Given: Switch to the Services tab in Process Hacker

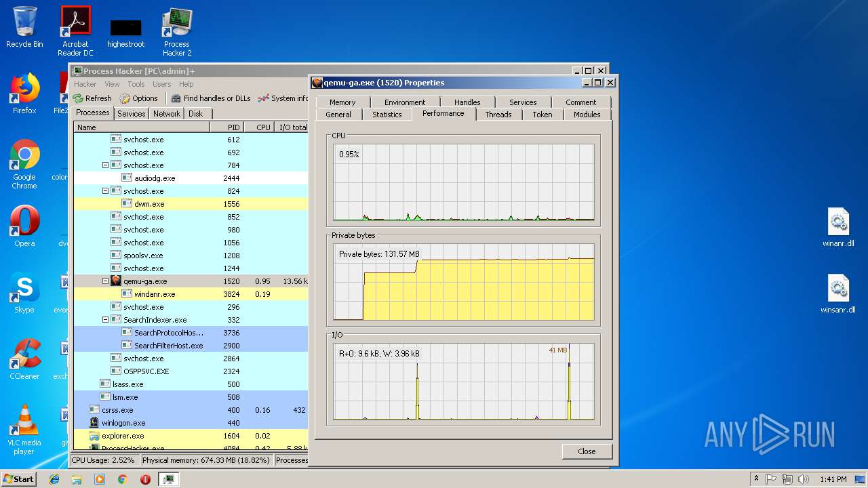Looking at the screenshot, I should pyautogui.click(x=131, y=114).
